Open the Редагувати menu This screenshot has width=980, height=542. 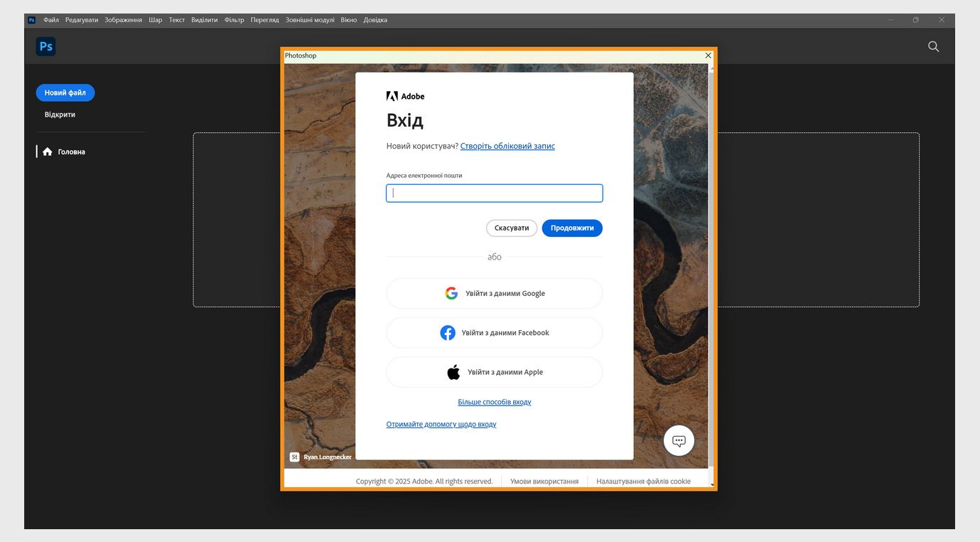[82, 20]
